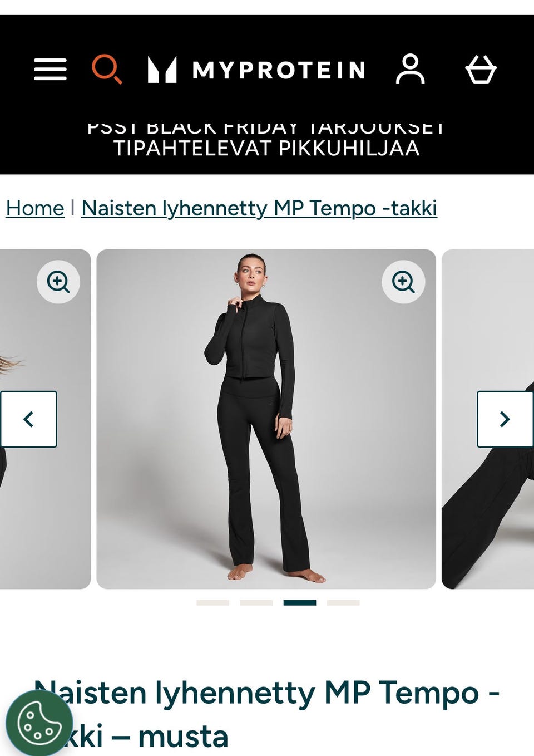
Task: Open the right partial product photo
Action: point(488,419)
